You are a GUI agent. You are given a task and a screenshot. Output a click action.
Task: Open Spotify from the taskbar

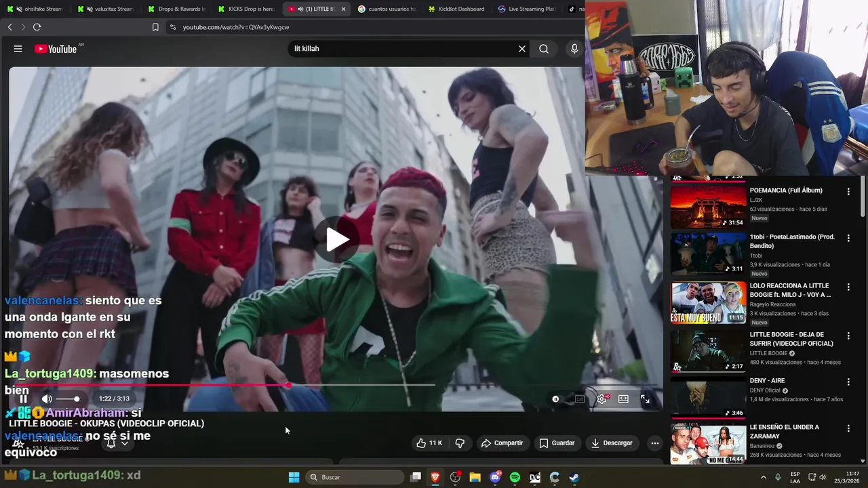pos(515,477)
